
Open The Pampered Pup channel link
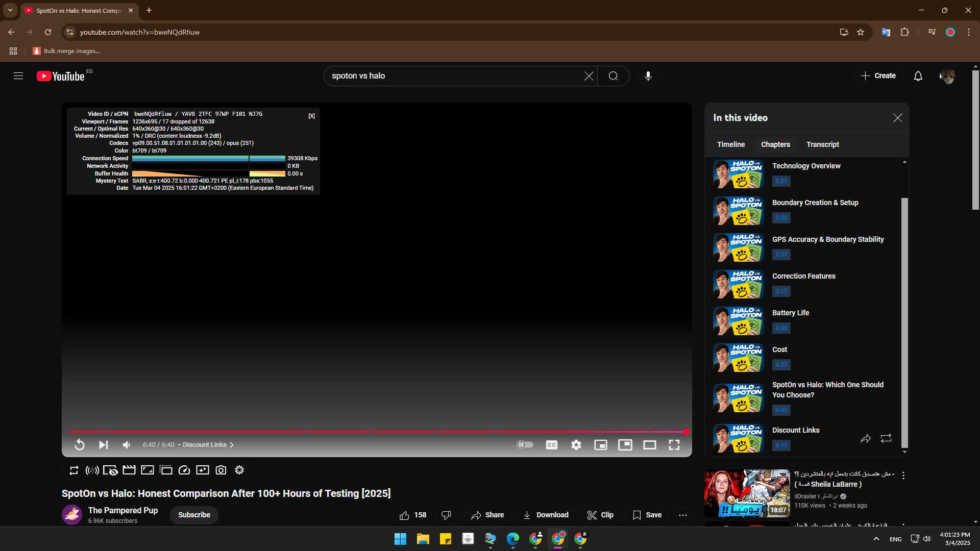(123, 510)
